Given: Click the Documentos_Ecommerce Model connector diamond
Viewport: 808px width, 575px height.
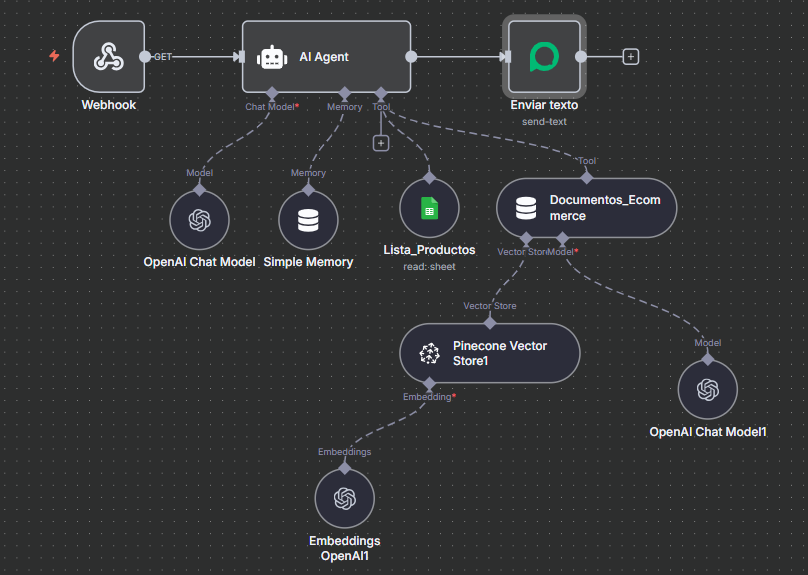Looking at the screenshot, I should 562,239.
